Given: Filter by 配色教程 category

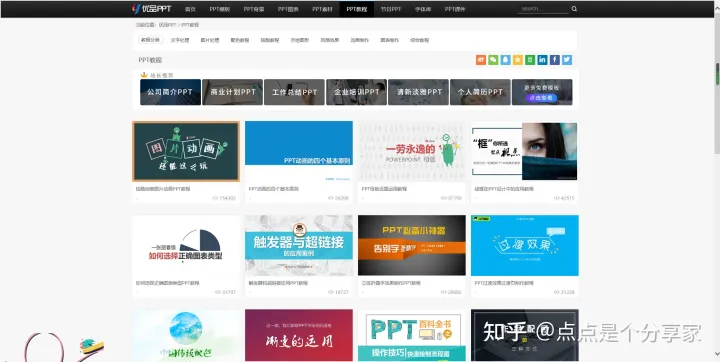Looking at the screenshot, I should [240, 40].
